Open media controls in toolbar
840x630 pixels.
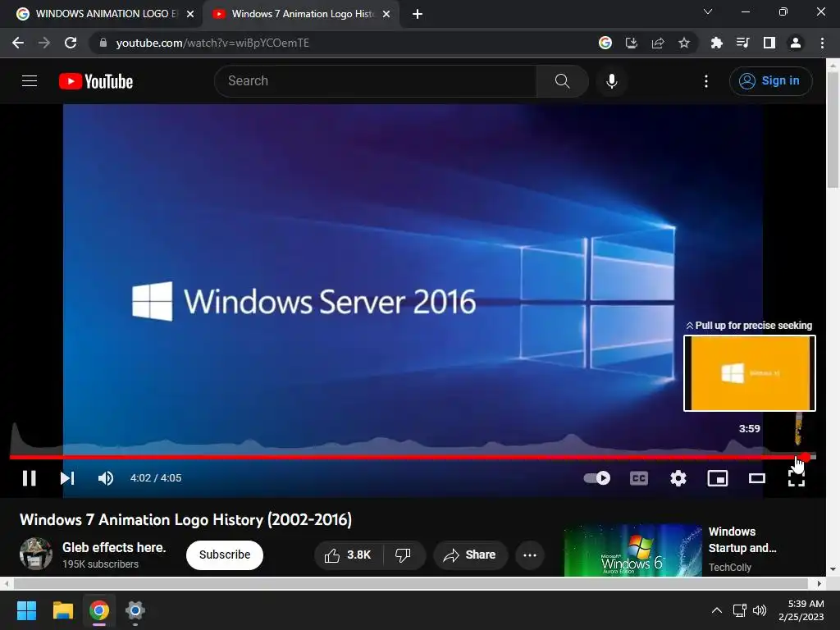click(742, 43)
